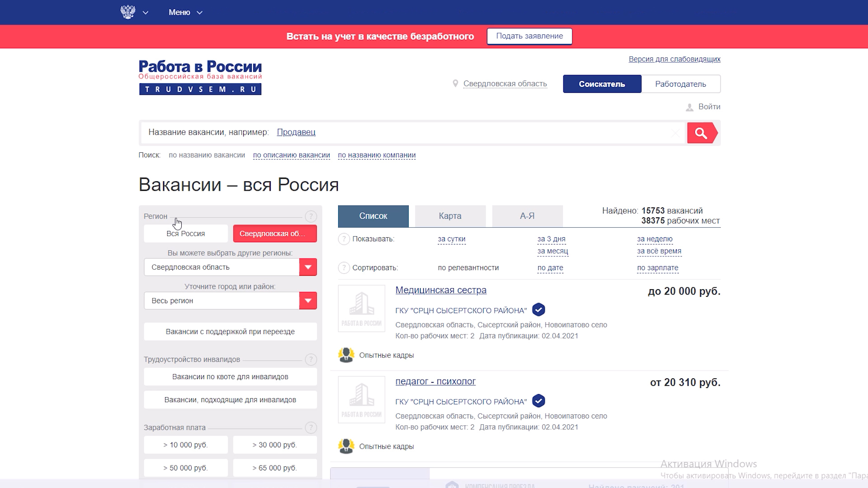Click red arrow of region dropdown

pyautogui.click(x=308, y=267)
